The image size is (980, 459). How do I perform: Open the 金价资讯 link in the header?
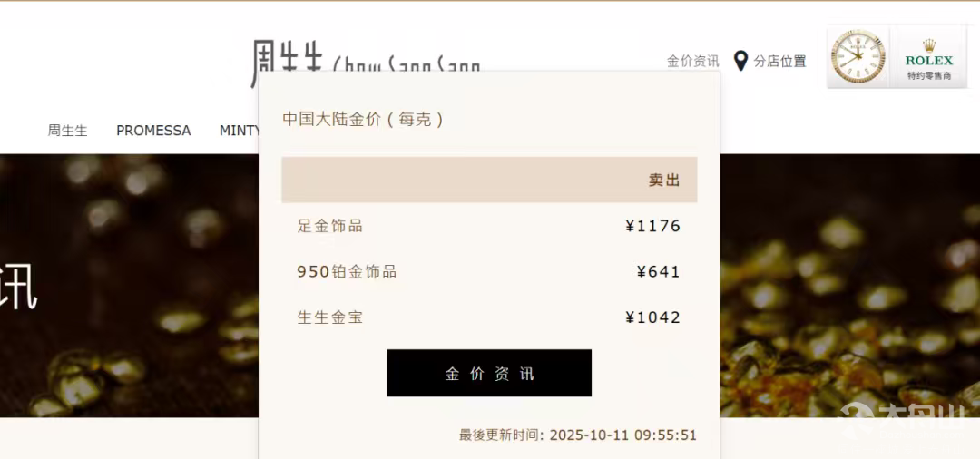pos(692,61)
